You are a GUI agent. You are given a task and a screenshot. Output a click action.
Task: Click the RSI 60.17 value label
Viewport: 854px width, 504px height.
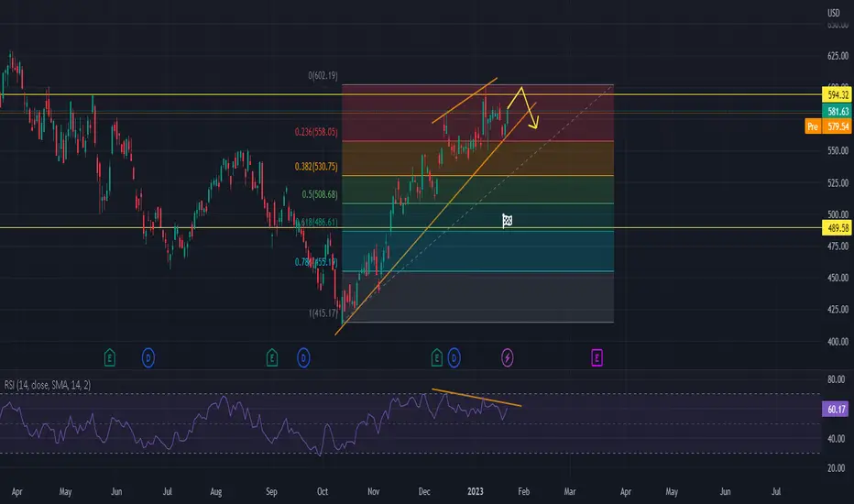[x=835, y=409]
